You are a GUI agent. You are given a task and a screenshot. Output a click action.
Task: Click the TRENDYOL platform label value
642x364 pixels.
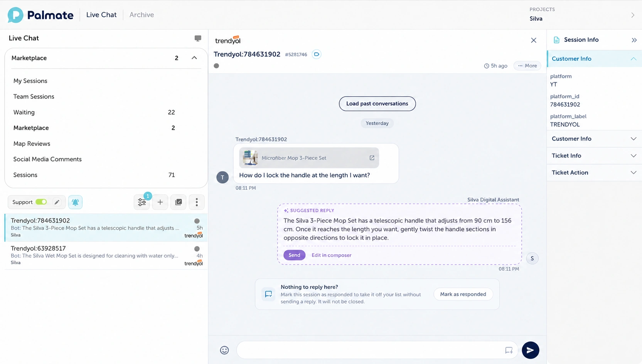point(565,124)
